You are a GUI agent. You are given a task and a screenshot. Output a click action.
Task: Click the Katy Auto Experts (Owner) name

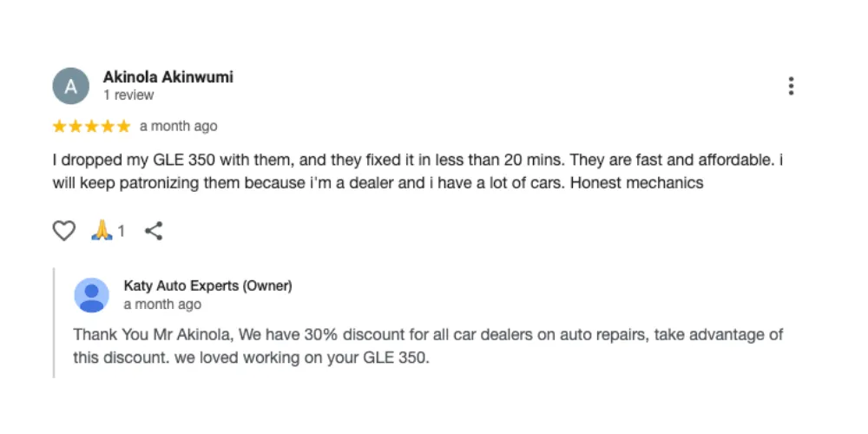coord(207,286)
